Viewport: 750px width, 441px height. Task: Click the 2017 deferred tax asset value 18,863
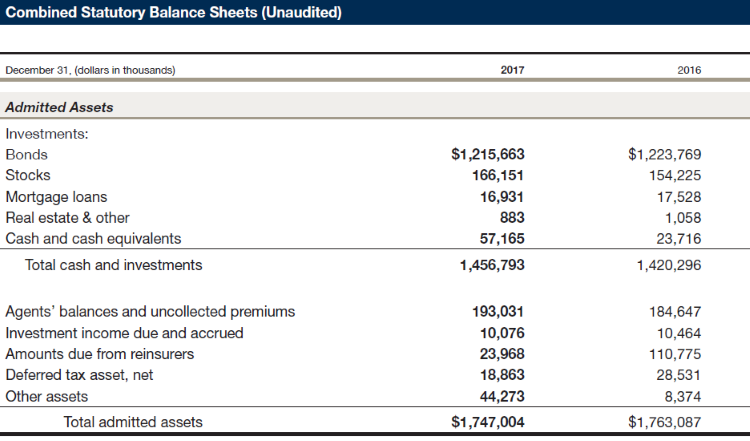pos(497,374)
